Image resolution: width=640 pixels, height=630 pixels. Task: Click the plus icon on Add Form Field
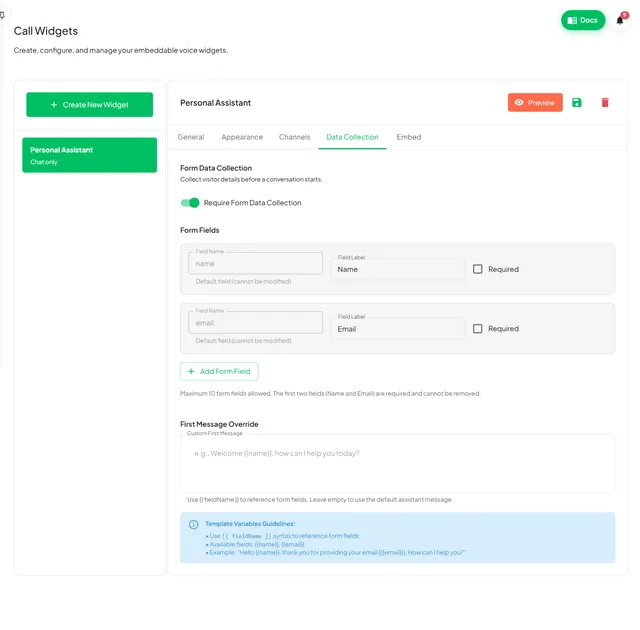191,371
